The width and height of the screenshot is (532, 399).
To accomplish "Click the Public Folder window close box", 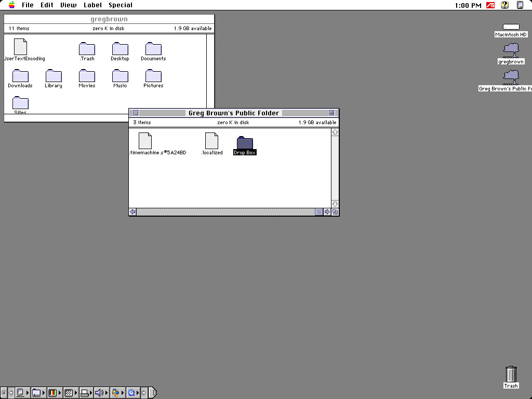I will (x=136, y=113).
